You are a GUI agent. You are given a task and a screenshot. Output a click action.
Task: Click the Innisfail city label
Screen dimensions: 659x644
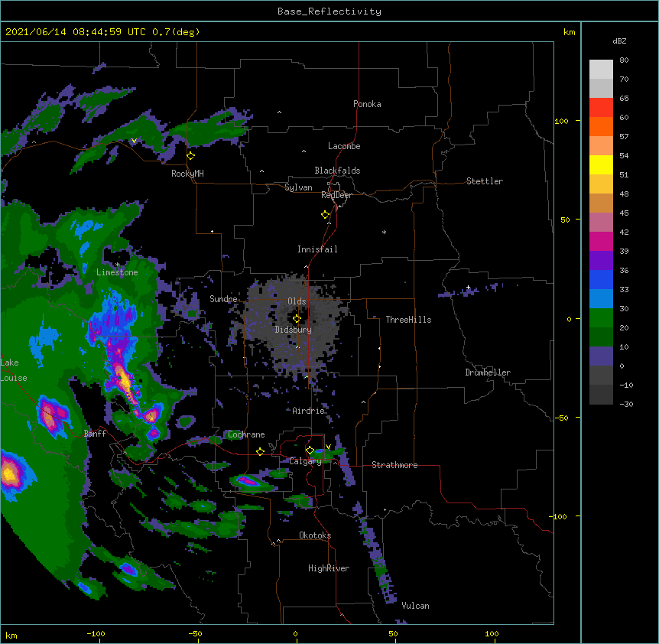point(317,249)
